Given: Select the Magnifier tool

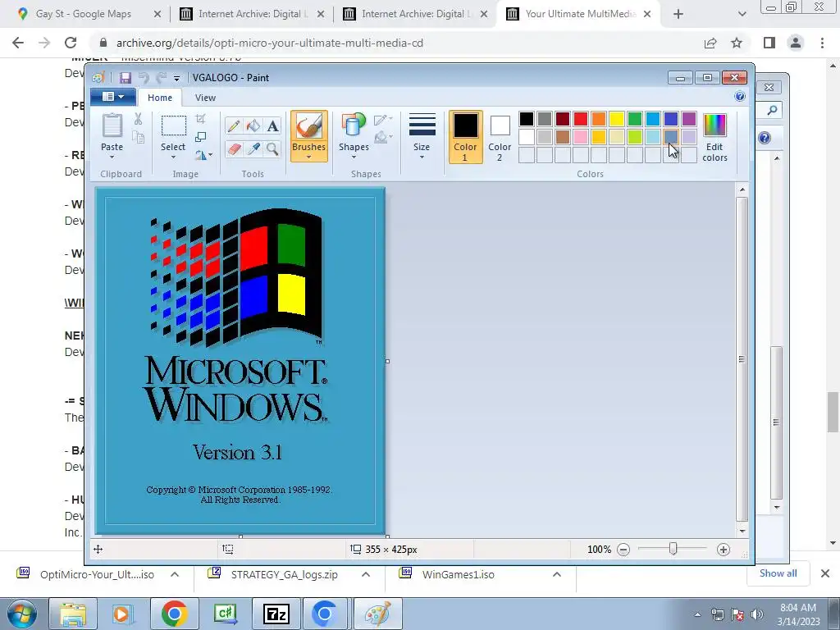Looking at the screenshot, I should coord(272,149).
